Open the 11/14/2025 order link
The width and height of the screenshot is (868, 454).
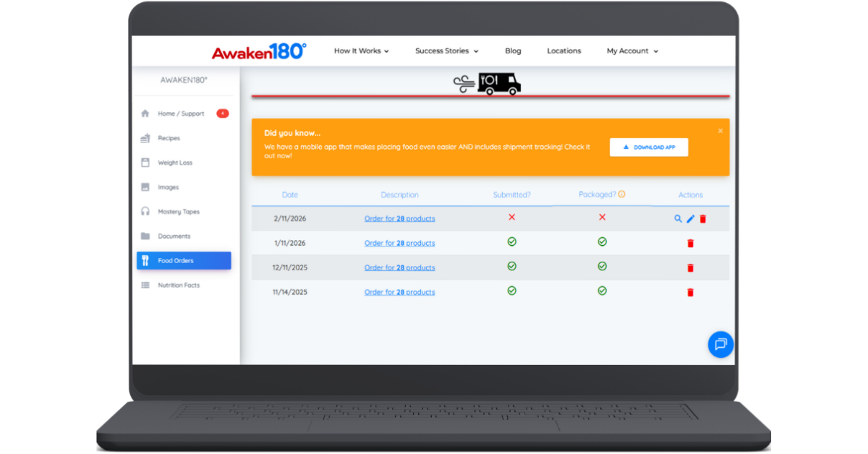(400, 293)
